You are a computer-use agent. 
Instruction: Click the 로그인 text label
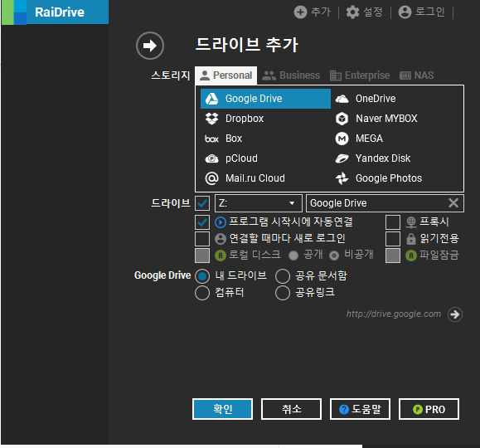pyautogui.click(x=429, y=12)
